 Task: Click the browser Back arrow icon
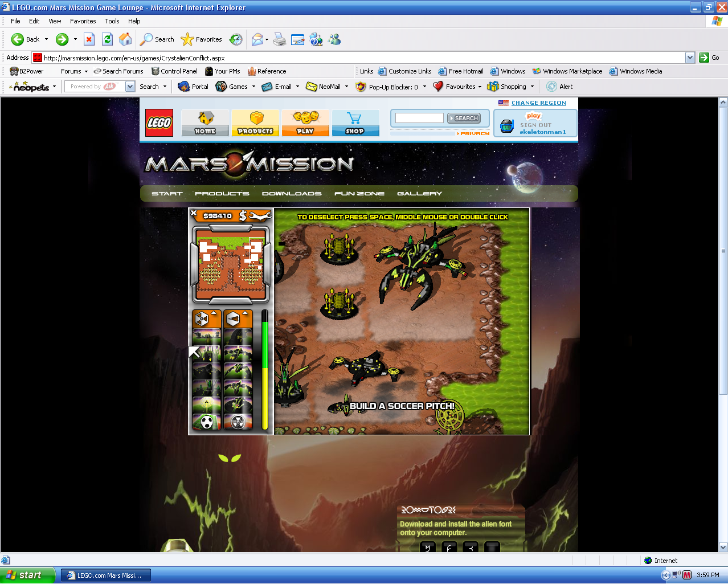pyautogui.click(x=18, y=39)
